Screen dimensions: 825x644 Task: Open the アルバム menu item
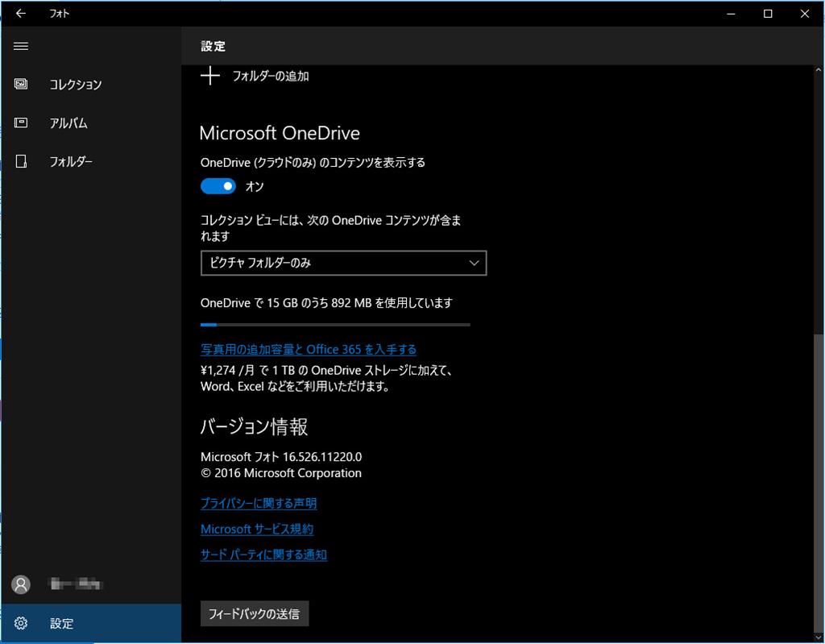click(x=91, y=123)
